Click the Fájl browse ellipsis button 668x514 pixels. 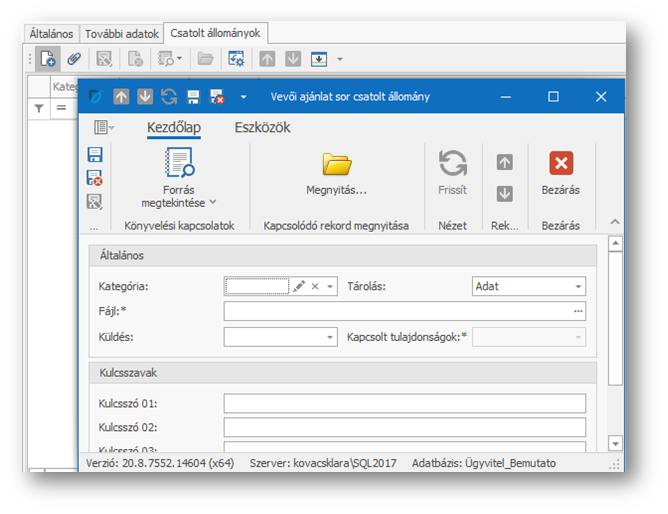pyautogui.click(x=578, y=312)
